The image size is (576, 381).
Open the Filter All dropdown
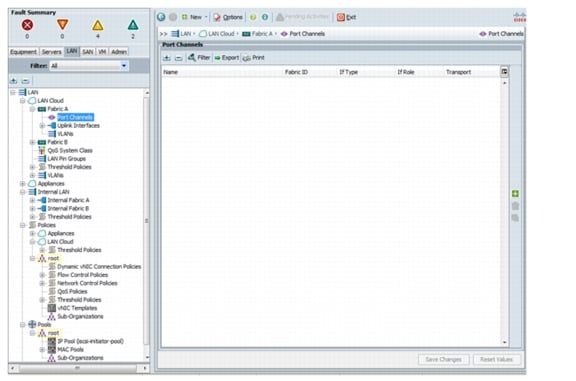pos(89,66)
